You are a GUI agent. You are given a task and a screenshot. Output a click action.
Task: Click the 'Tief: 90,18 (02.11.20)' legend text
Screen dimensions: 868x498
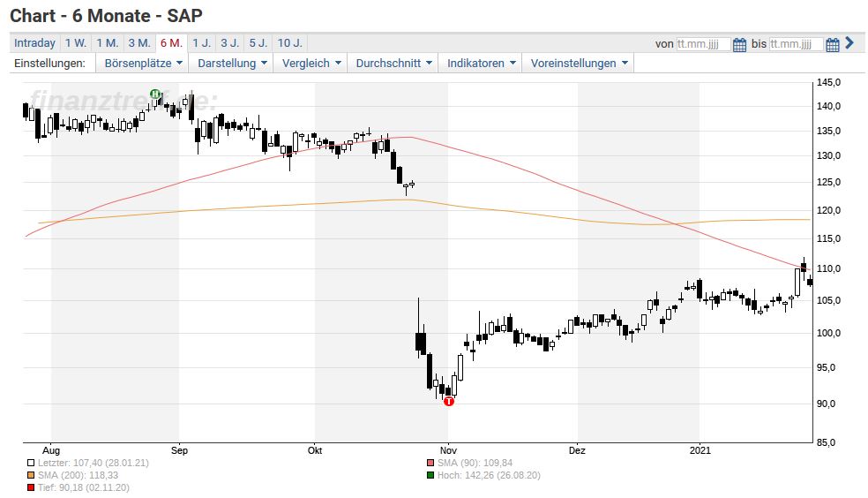[83, 488]
